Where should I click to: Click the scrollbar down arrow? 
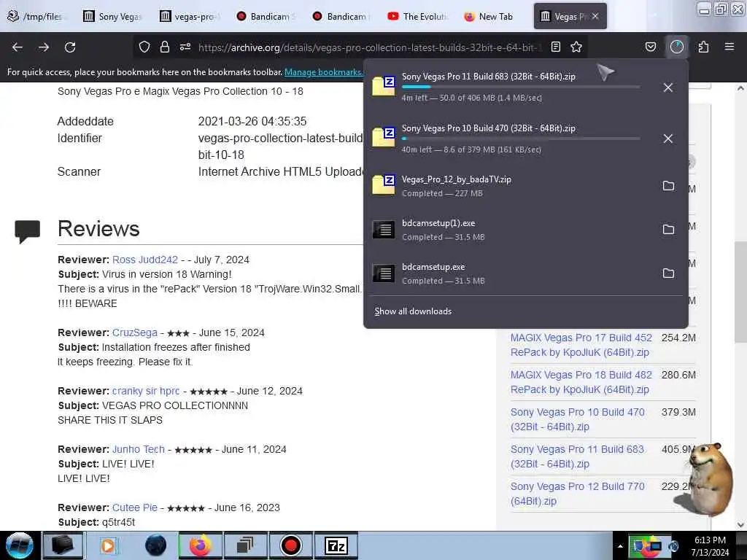(740, 525)
